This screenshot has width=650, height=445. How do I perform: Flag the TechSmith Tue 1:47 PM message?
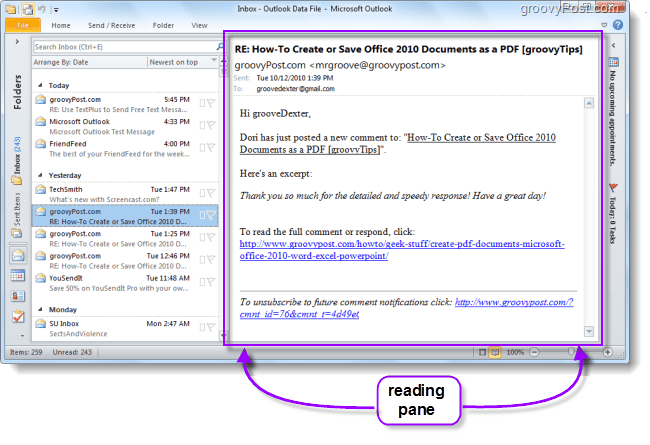tap(211, 193)
